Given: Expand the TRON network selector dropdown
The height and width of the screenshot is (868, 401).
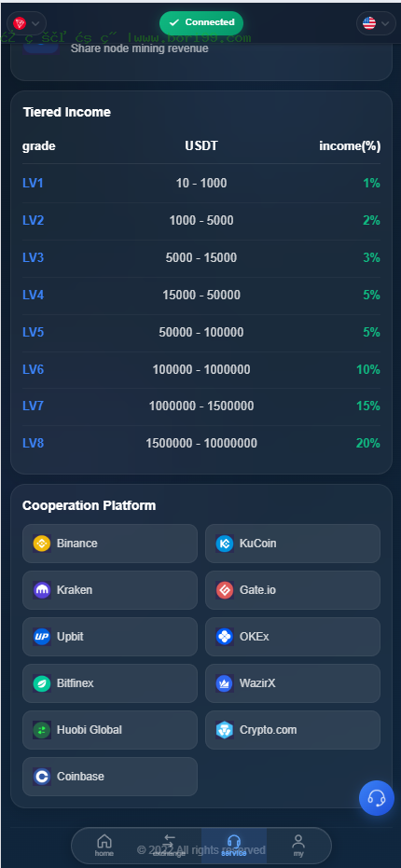Looking at the screenshot, I should click(x=27, y=23).
